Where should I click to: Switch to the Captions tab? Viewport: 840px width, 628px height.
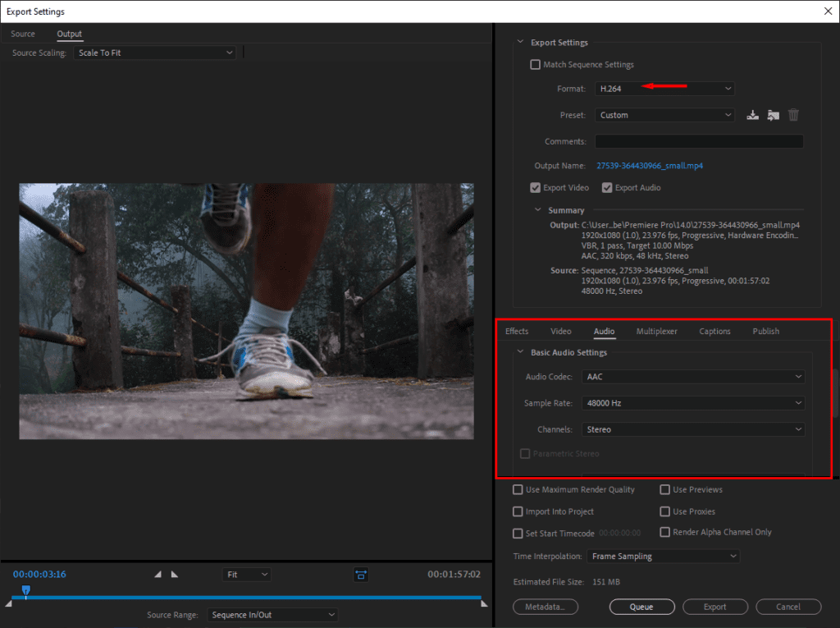coord(714,331)
